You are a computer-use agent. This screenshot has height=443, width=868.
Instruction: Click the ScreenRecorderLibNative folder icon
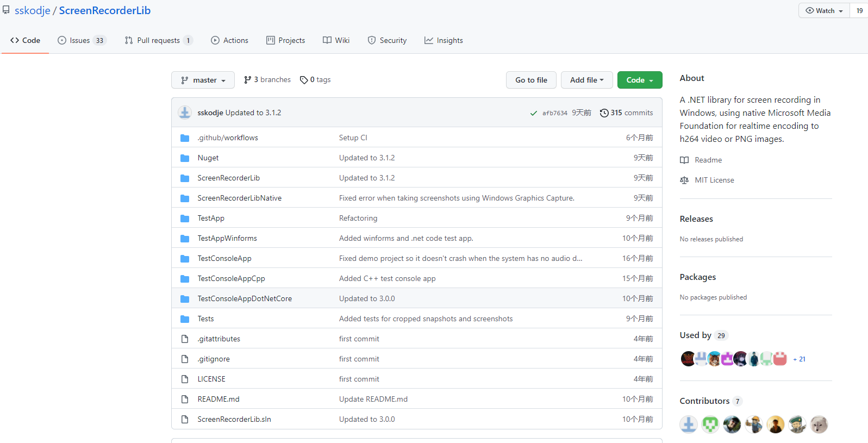point(185,198)
